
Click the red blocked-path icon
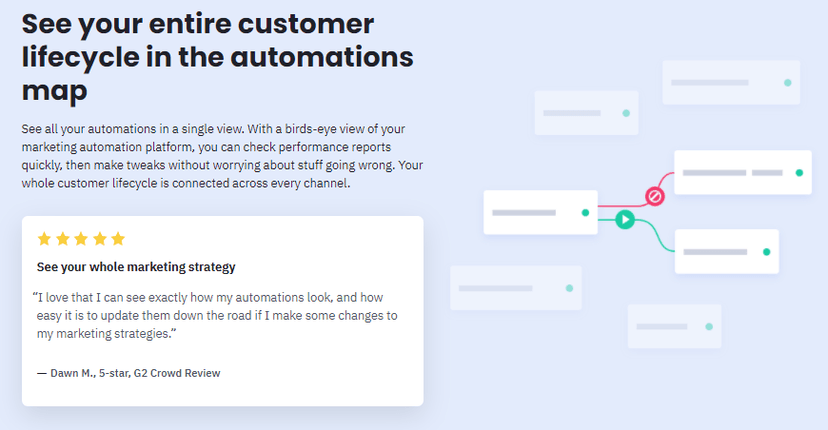[655, 197]
